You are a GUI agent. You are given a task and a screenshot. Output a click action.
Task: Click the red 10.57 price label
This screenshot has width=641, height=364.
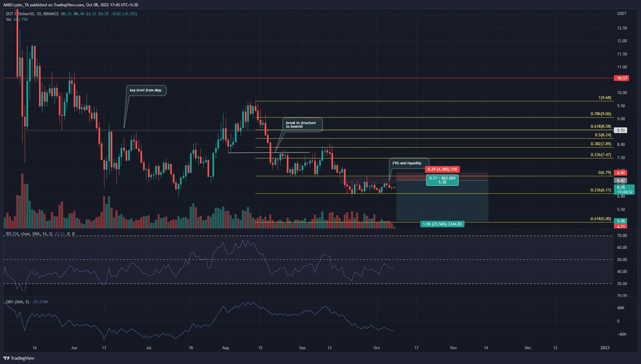pos(621,78)
